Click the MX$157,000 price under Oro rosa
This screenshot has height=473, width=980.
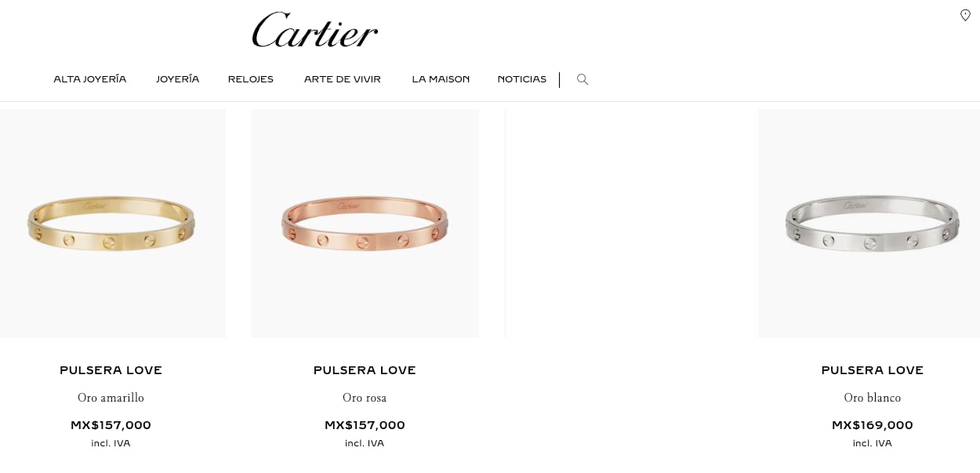click(x=365, y=425)
